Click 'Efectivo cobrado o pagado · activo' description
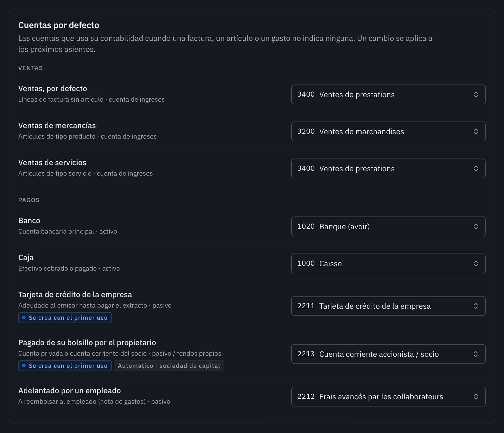504x433 pixels. pos(69,268)
